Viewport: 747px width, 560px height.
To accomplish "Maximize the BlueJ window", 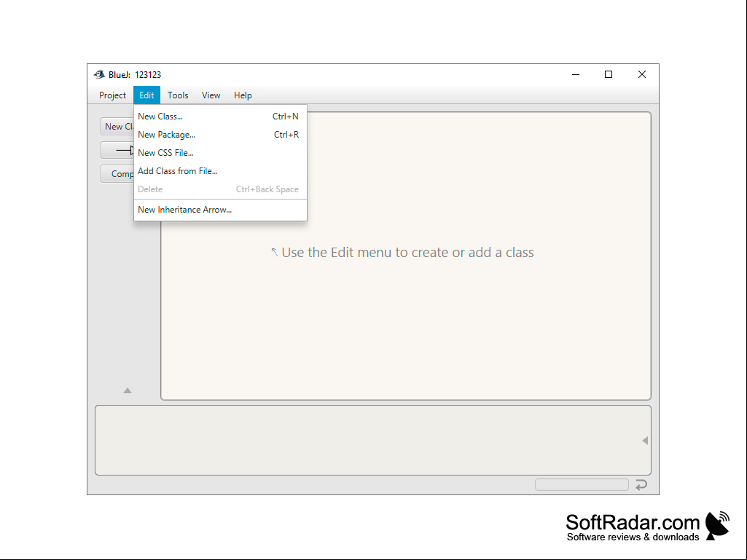I will [x=609, y=74].
